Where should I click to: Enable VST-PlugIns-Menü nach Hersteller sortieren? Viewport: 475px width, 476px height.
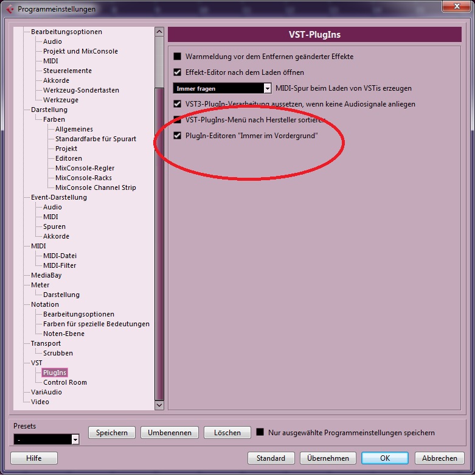tap(177, 119)
